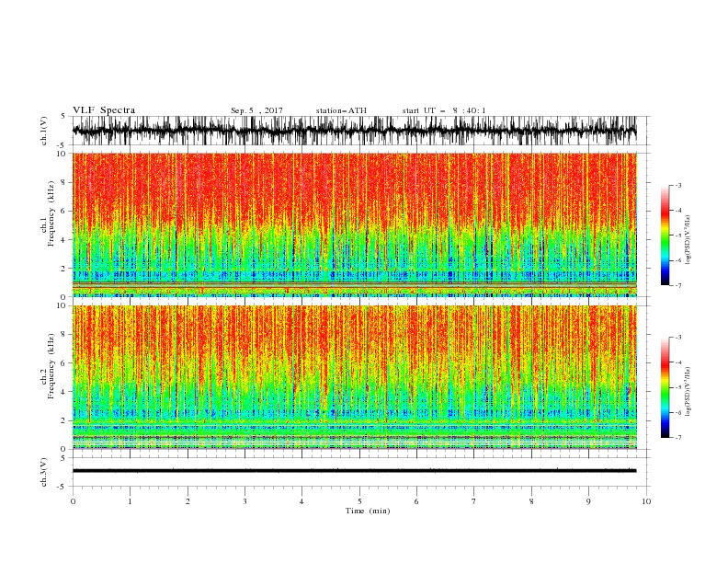Click time axis tick label "2"
The height and width of the screenshot is (563, 728).
(x=188, y=501)
